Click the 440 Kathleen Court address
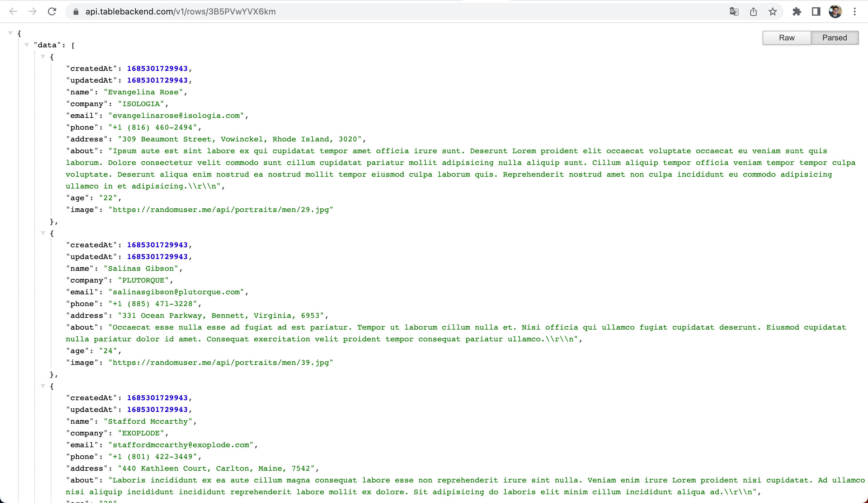Screen dimensions: 868x503 click(216, 468)
